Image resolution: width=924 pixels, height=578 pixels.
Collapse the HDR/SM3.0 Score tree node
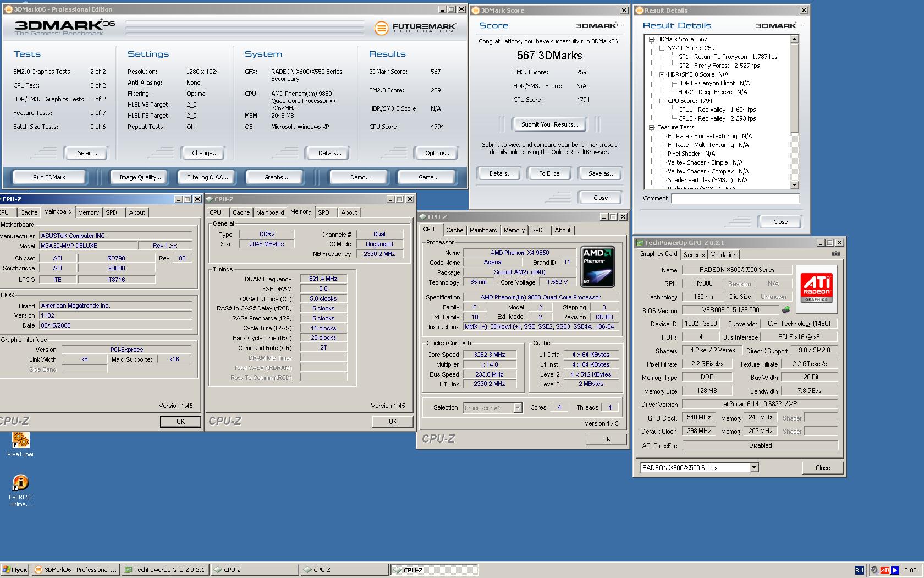pyautogui.click(x=662, y=74)
